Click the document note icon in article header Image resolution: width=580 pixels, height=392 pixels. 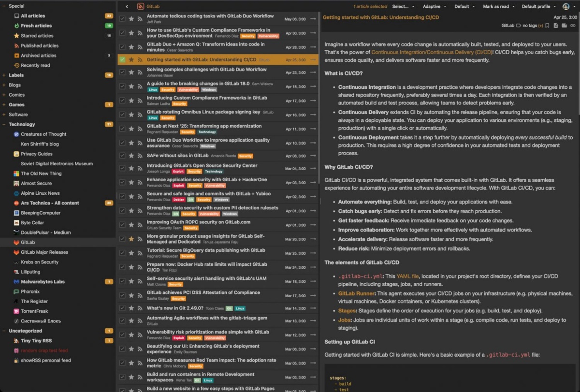[x=556, y=25]
